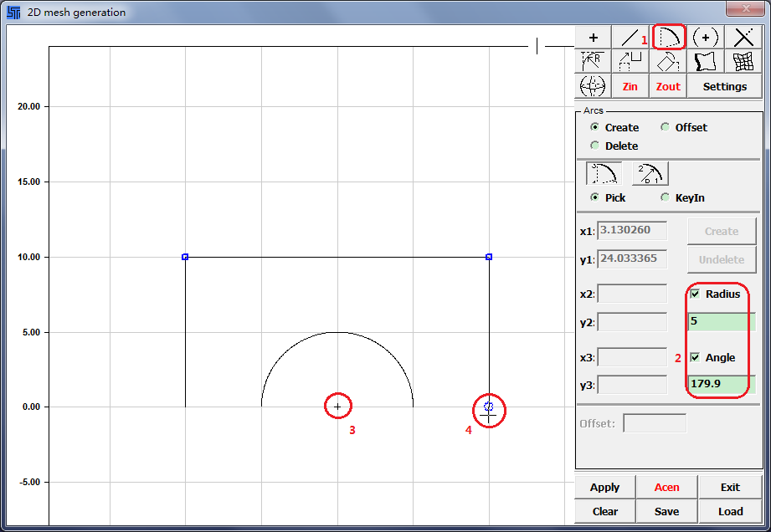Select the arc drawing tool
Screen dimensions: 771x532
[x=669, y=38]
